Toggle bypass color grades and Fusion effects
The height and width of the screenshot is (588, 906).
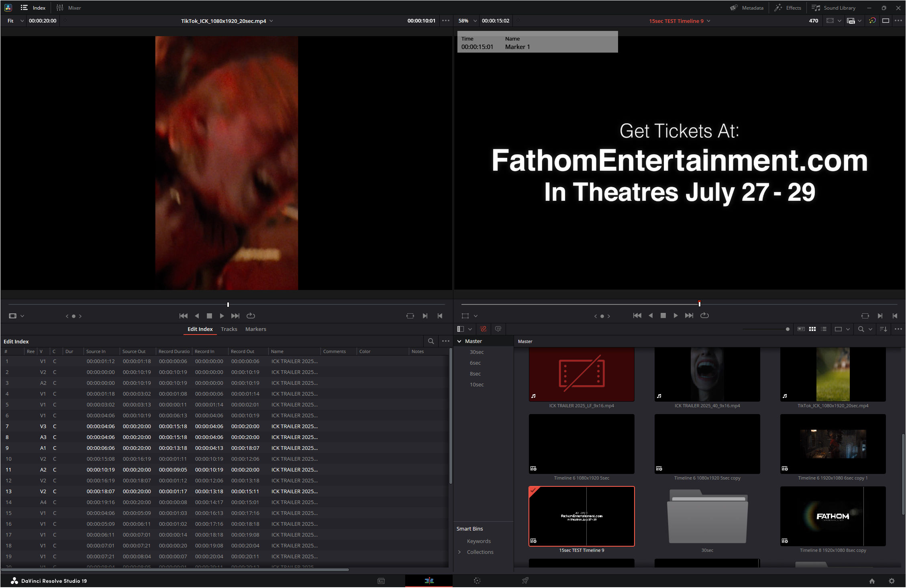[872, 21]
